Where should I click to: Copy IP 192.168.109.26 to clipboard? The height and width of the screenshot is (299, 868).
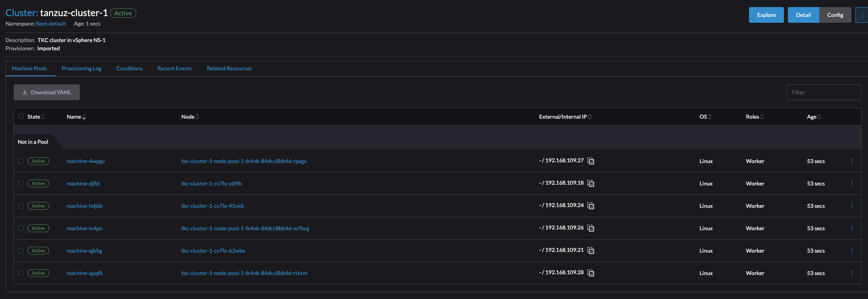pos(590,228)
